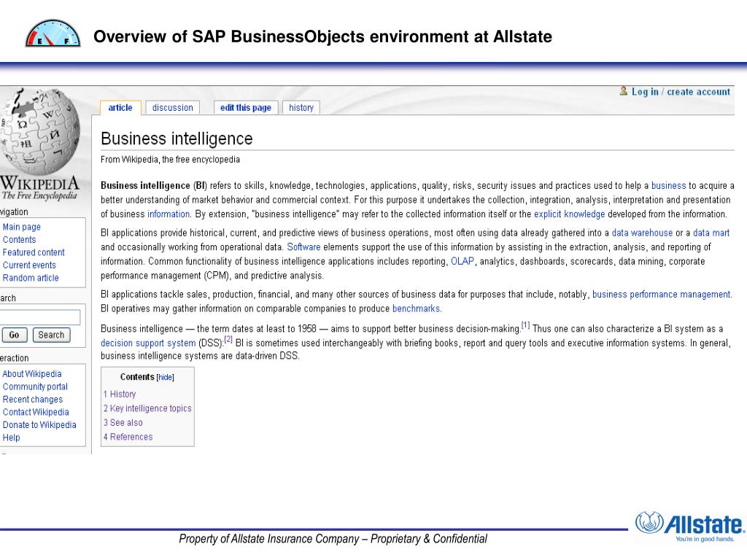Jump to 3 See also section

tap(123, 423)
